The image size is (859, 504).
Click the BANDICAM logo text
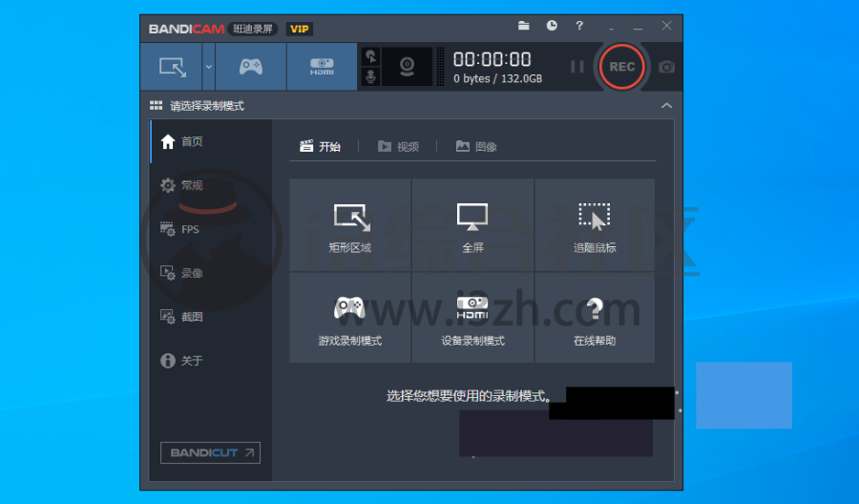pyautogui.click(x=186, y=29)
